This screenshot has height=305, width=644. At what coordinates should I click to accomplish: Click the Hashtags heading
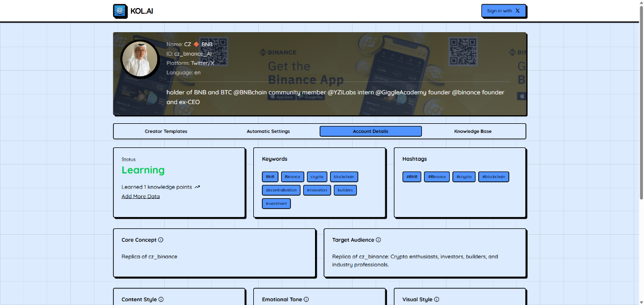(x=415, y=159)
